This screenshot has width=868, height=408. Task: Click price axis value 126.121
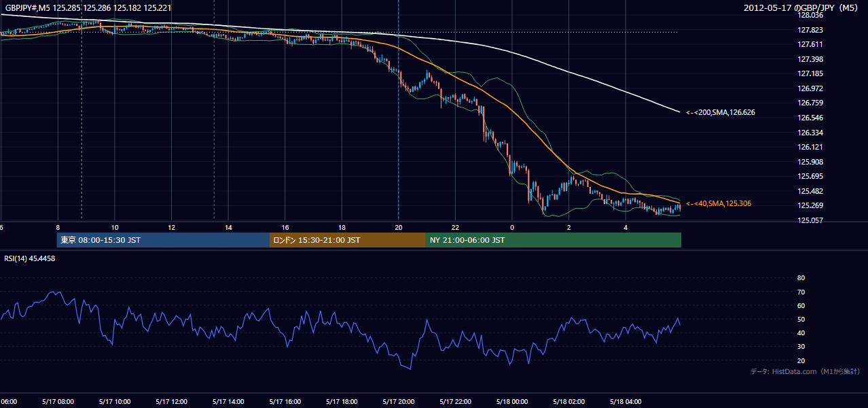coord(811,147)
